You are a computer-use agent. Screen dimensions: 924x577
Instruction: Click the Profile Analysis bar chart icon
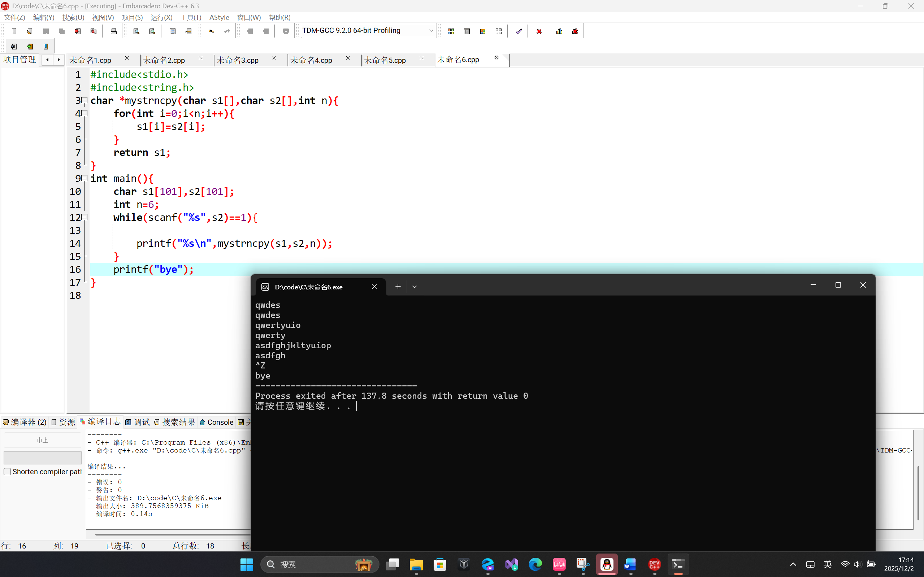559,31
